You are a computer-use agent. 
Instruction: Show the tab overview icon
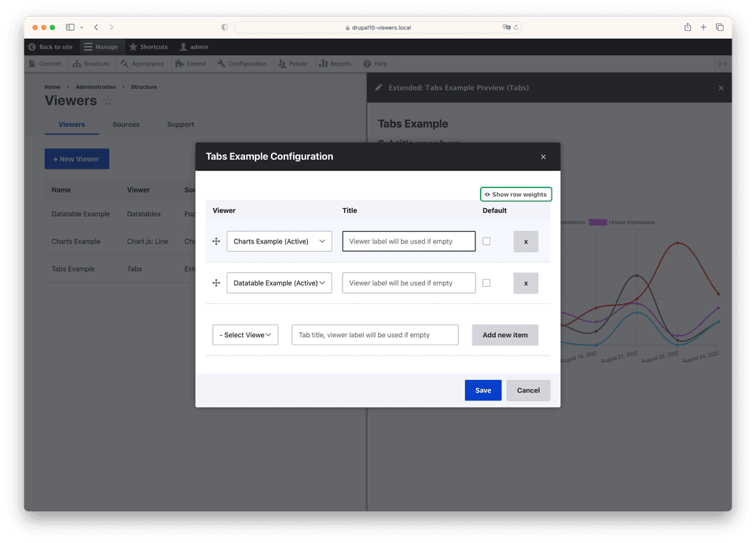click(x=720, y=27)
